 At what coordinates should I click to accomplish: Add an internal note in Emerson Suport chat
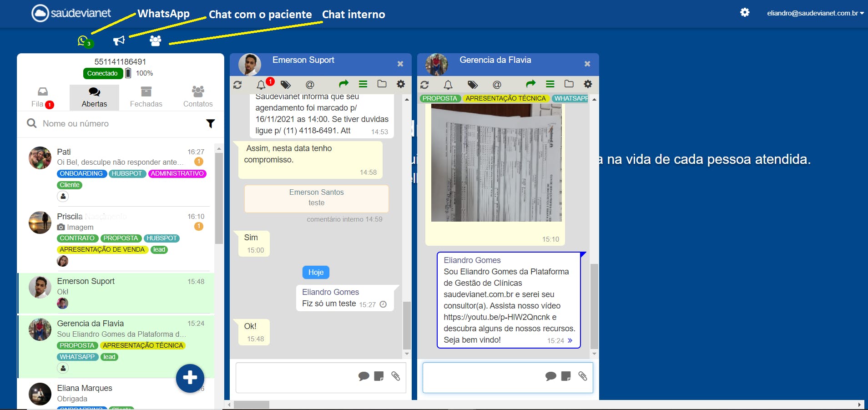tap(378, 376)
